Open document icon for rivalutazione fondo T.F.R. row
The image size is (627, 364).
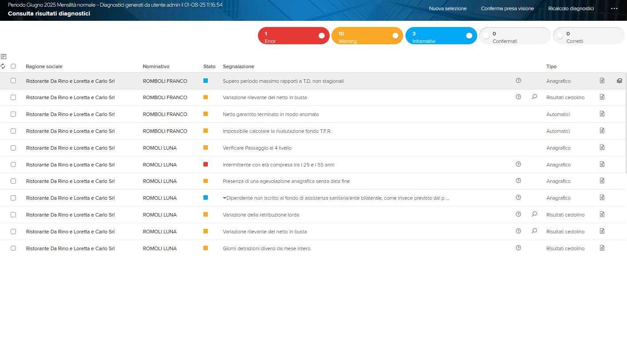tap(602, 131)
